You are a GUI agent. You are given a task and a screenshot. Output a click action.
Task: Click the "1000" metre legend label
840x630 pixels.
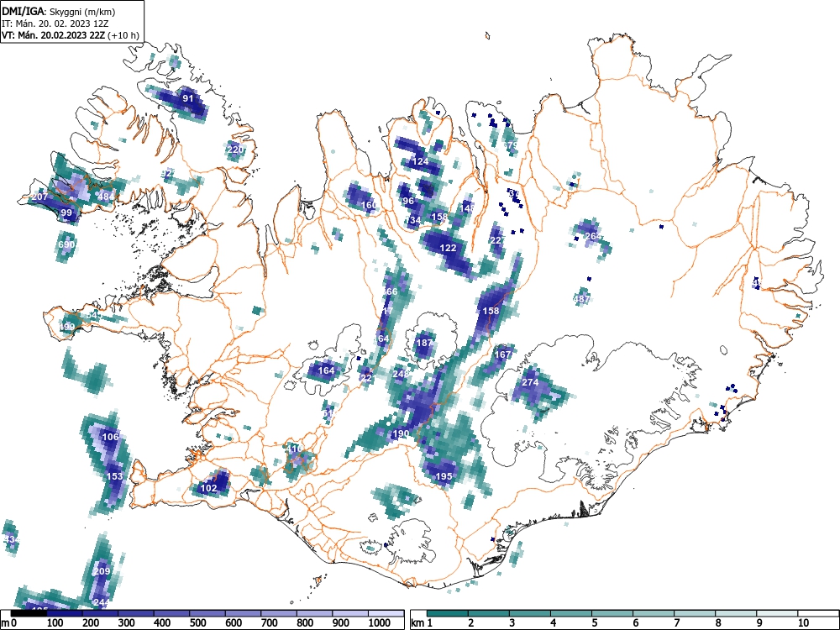(x=380, y=623)
